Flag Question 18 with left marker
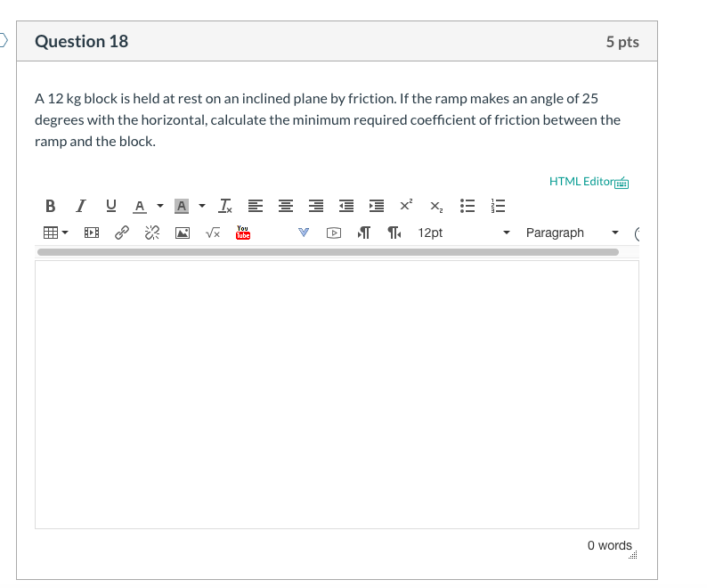 [x=4, y=40]
